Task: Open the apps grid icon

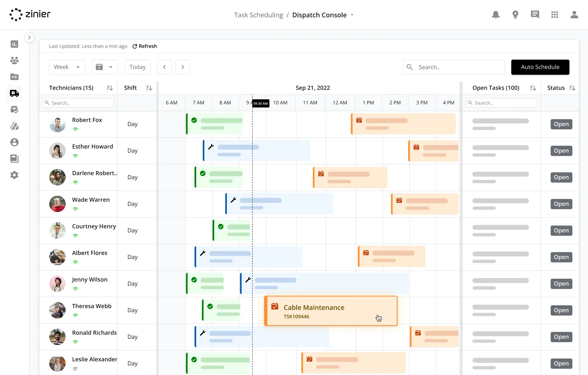Action: 555,15
